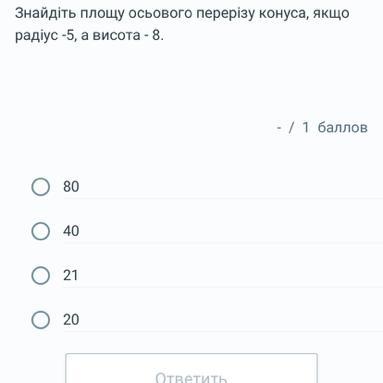The width and height of the screenshot is (383, 383).
Task: Click the word висота in the question
Action: (x=116, y=35)
